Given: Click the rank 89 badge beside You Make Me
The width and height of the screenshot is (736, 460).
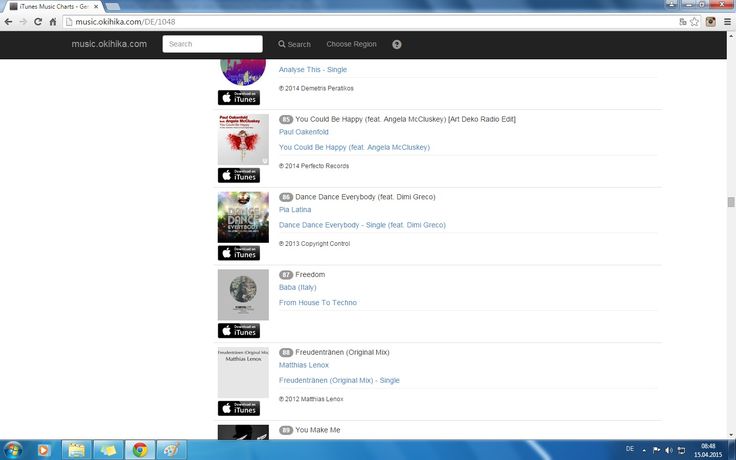Looking at the screenshot, I should (x=286, y=430).
